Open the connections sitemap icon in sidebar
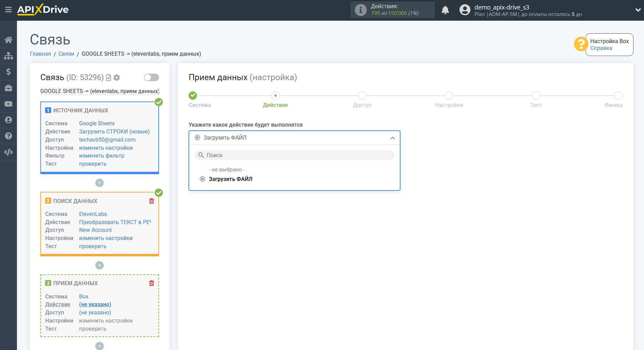The height and width of the screenshot is (350, 644). coord(8,56)
